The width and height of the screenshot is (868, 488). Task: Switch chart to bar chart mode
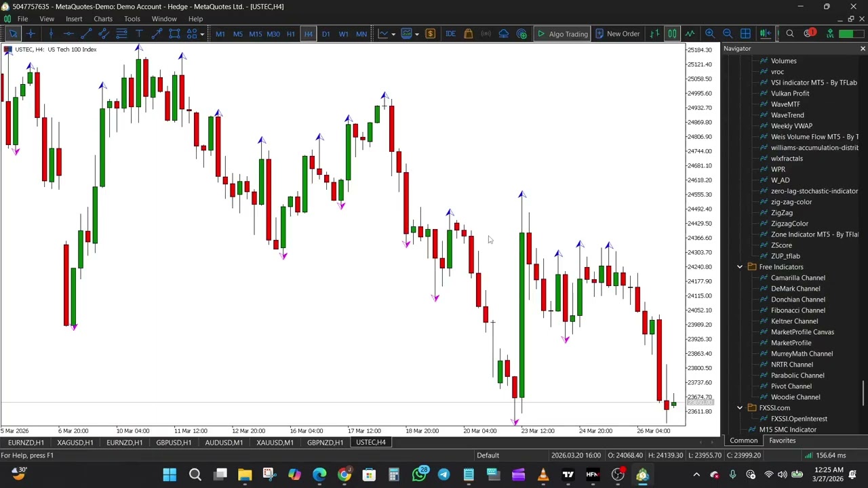(654, 34)
